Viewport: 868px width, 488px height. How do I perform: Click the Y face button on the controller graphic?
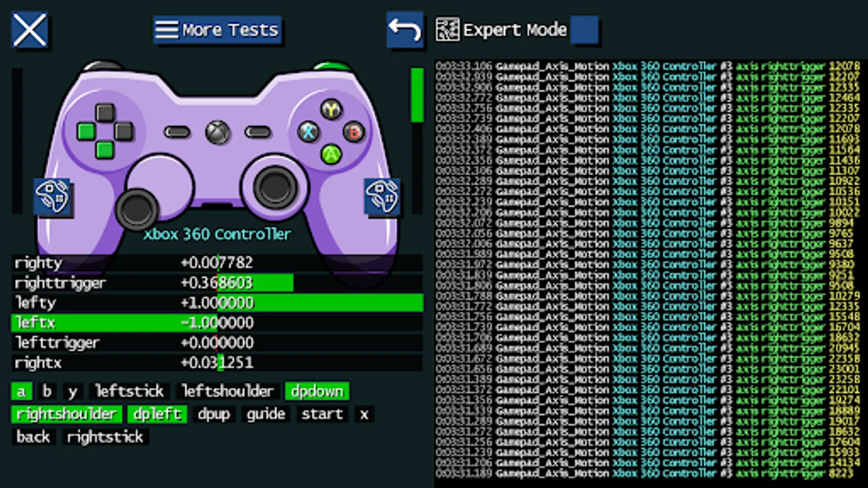[x=331, y=110]
